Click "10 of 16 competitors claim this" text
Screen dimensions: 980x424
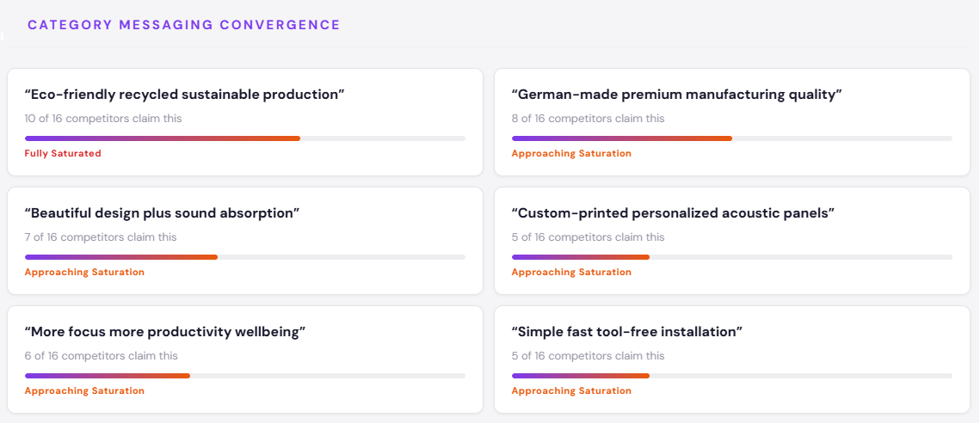click(103, 119)
